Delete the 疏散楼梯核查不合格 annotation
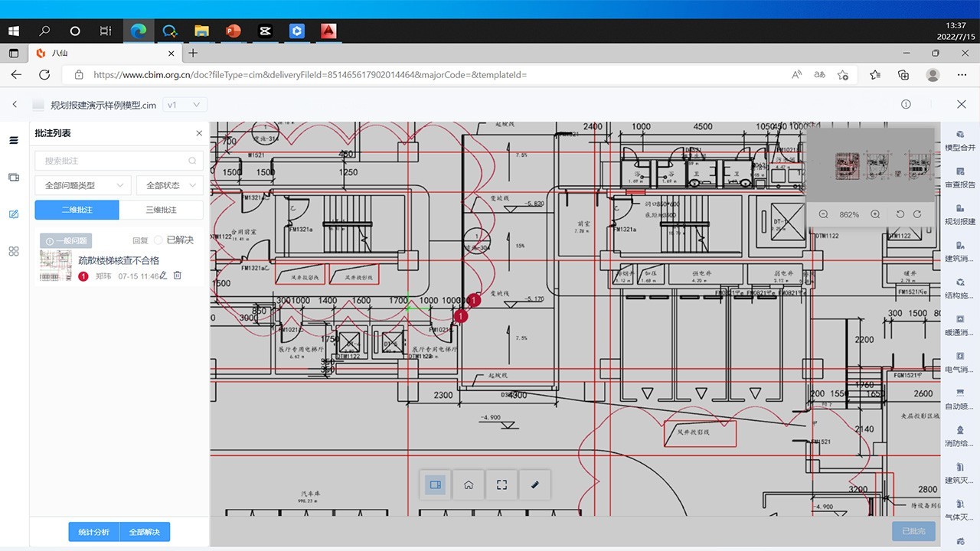 pyautogui.click(x=178, y=275)
